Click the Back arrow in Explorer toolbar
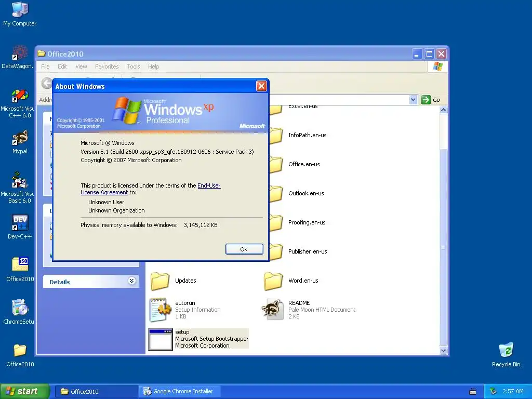The image size is (532, 399). (46, 83)
